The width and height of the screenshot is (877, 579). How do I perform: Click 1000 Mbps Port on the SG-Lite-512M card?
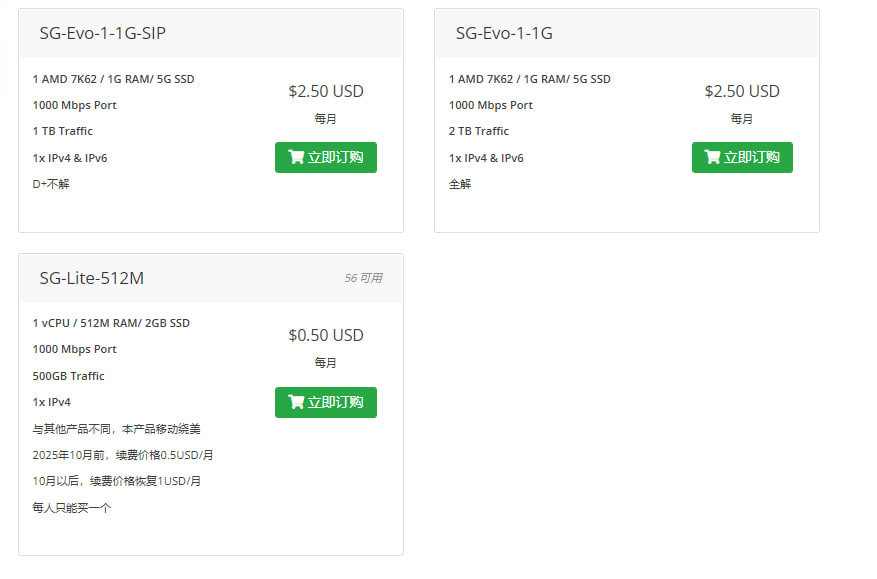click(74, 349)
